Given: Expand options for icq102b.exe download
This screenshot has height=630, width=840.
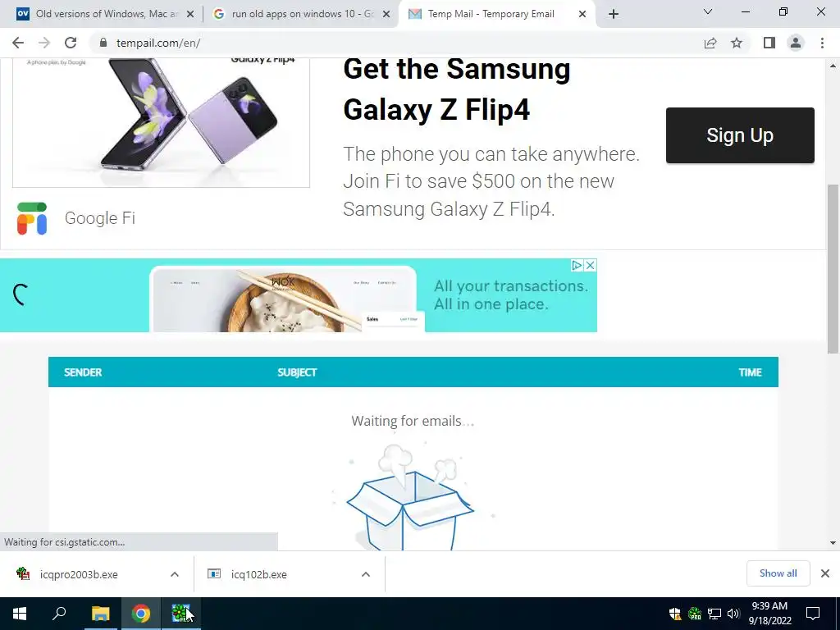Looking at the screenshot, I should (366, 574).
